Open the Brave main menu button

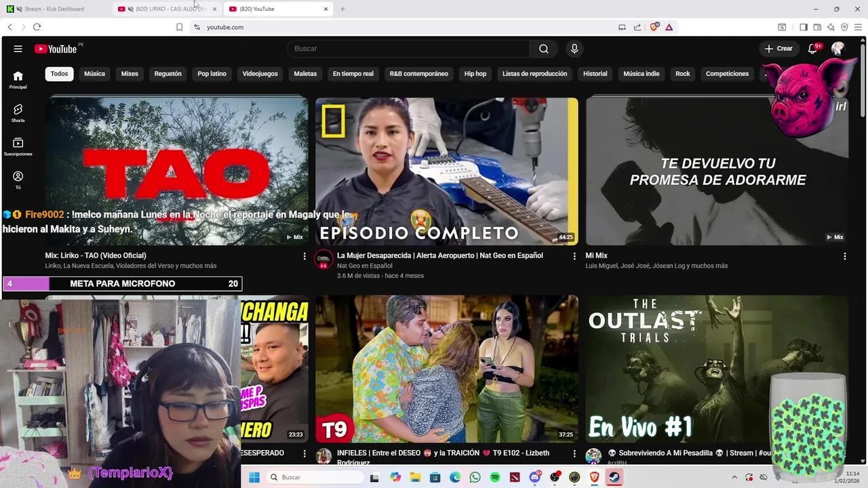(858, 27)
